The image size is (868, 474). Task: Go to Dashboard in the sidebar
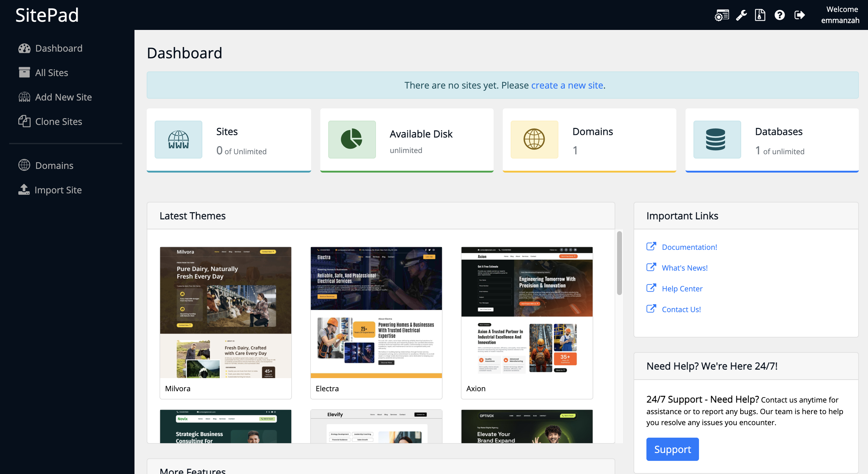50,48
